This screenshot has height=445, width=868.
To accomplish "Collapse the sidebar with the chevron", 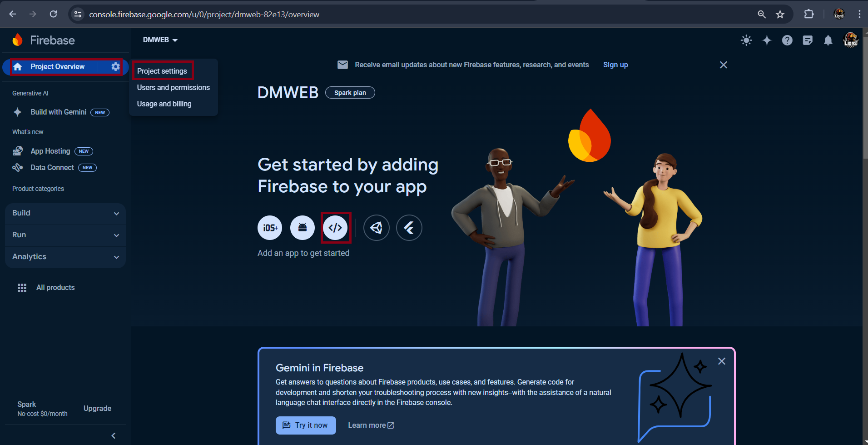I will [x=114, y=436].
